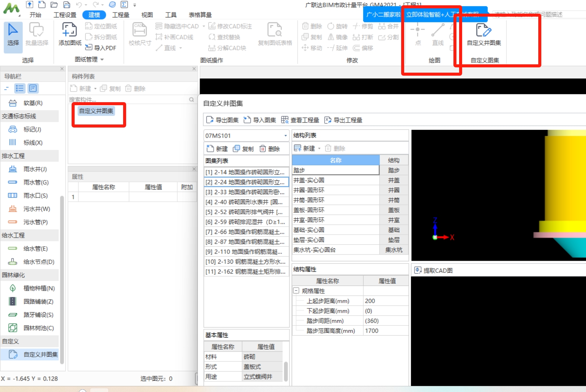The width and height of the screenshot is (586, 392).
Task: Select 标记(J) in navigation
Action: tap(30, 129)
